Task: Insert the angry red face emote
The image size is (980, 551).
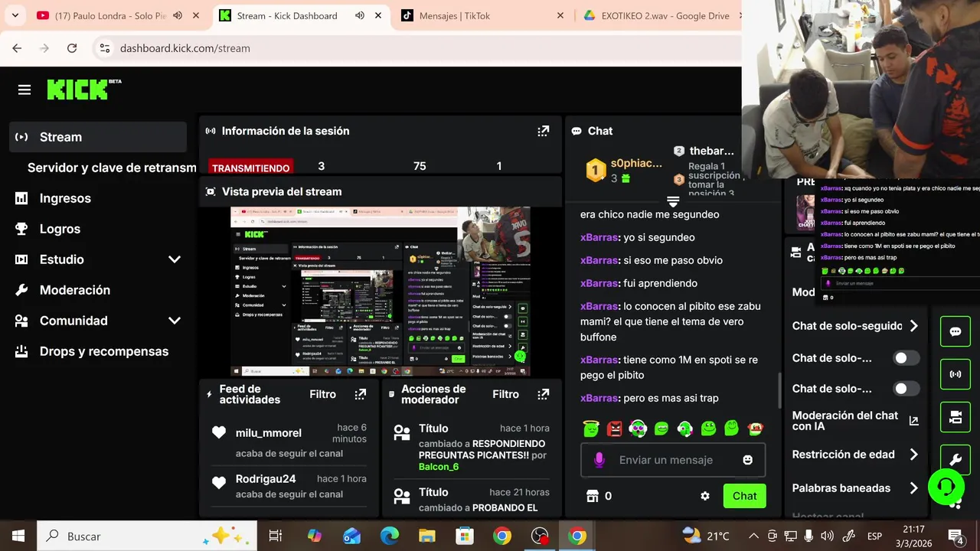Action: pos(614,429)
